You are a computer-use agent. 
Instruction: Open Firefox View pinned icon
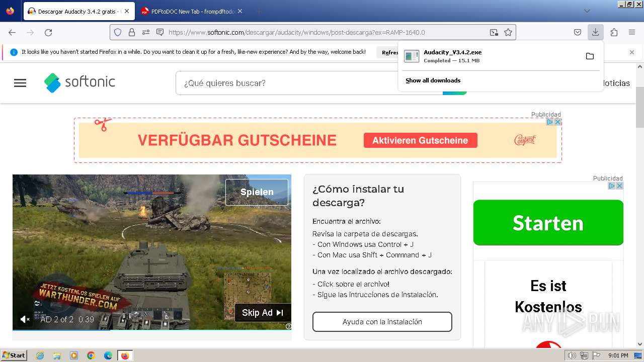tap(10, 11)
